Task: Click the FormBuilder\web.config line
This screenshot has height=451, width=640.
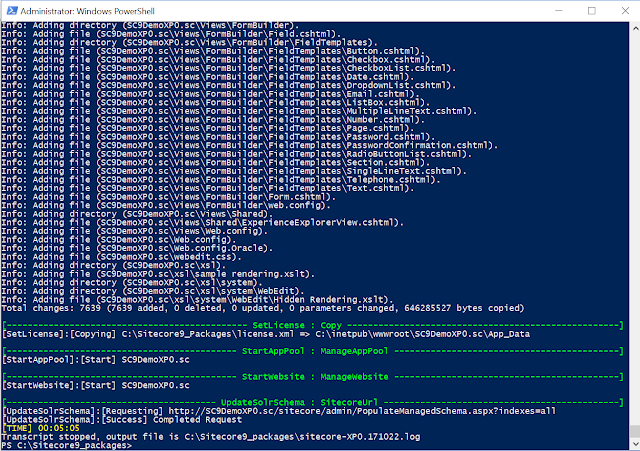Action: [x=166, y=205]
